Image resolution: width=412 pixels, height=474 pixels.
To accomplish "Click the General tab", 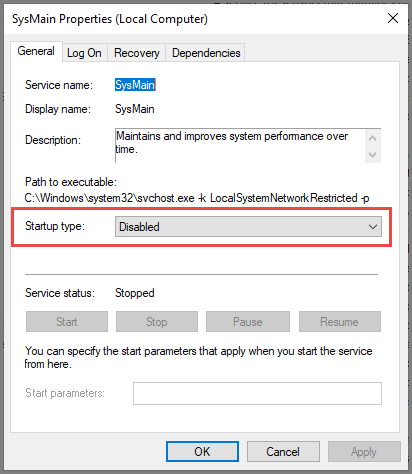I will (x=36, y=51).
